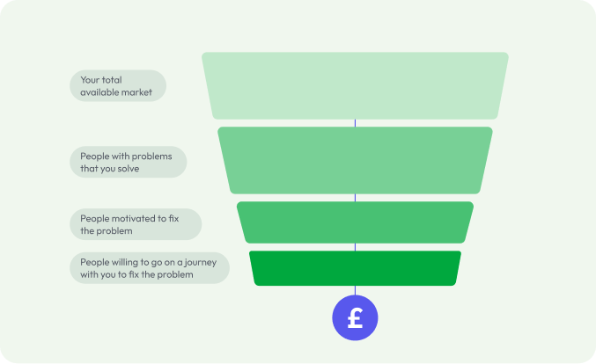Screen dimensions: 596x364
Task: Select the lightest green top funnel segment
Action: pos(355,86)
